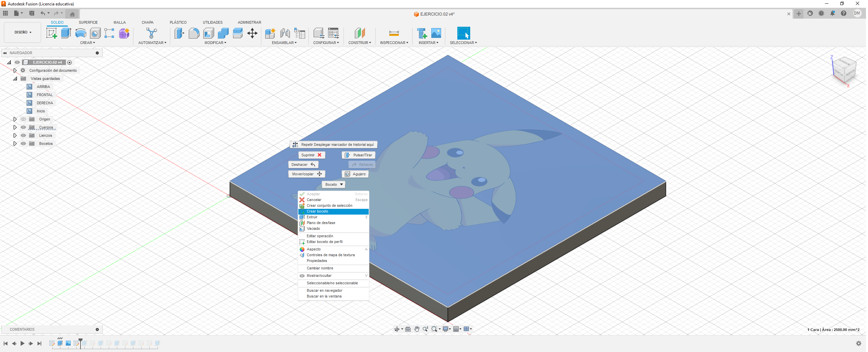
Task: Select the Press Pull tool in MODIFICAR
Action: (x=179, y=33)
